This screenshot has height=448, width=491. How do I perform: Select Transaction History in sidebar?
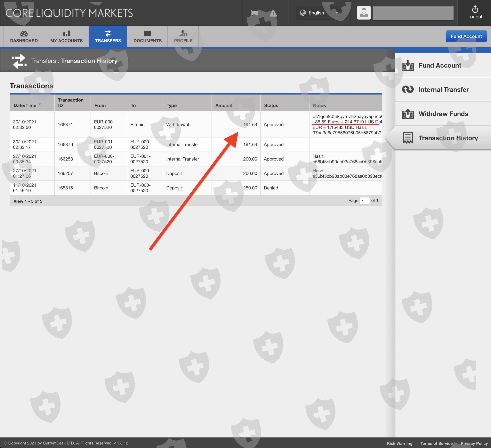[448, 138]
